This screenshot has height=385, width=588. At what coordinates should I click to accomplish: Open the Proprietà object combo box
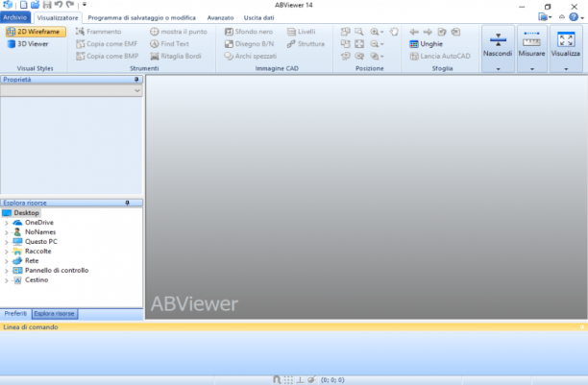tap(71, 90)
